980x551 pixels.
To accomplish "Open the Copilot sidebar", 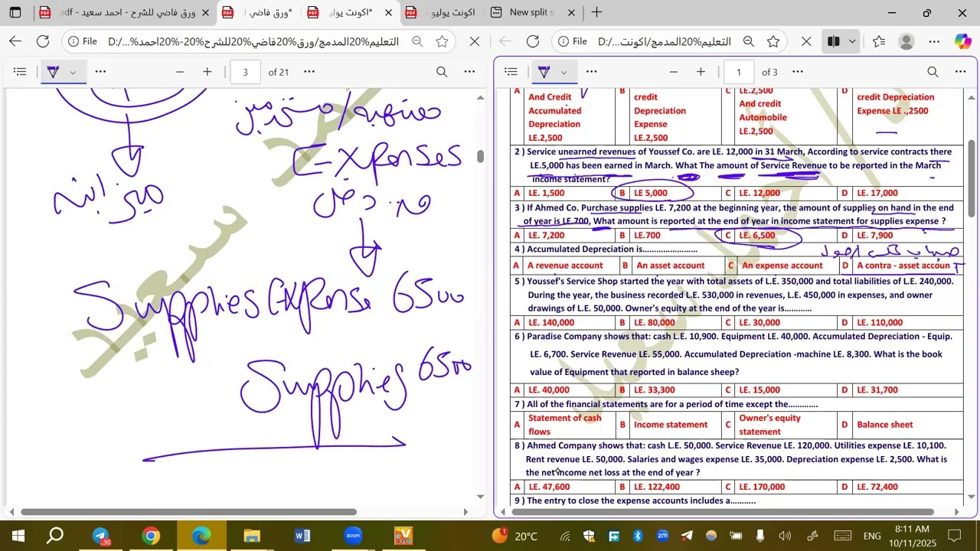I will click(962, 41).
